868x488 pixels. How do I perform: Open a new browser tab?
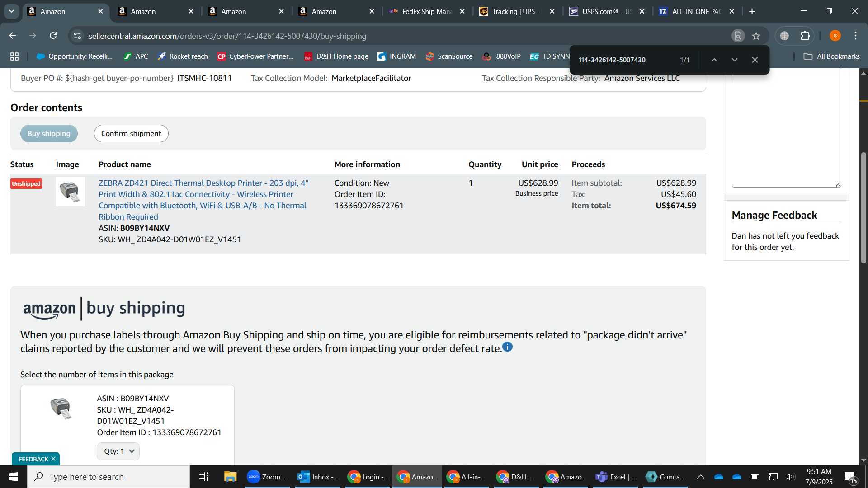752,11
